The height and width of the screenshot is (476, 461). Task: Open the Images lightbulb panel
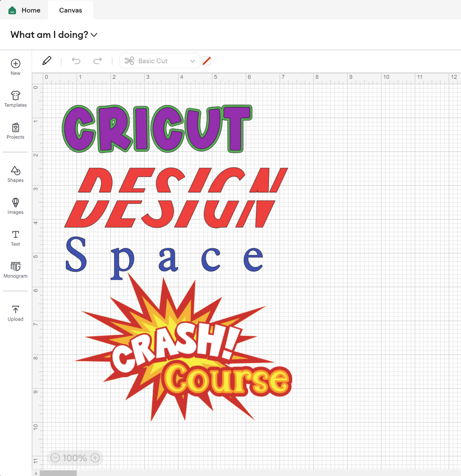[16, 203]
